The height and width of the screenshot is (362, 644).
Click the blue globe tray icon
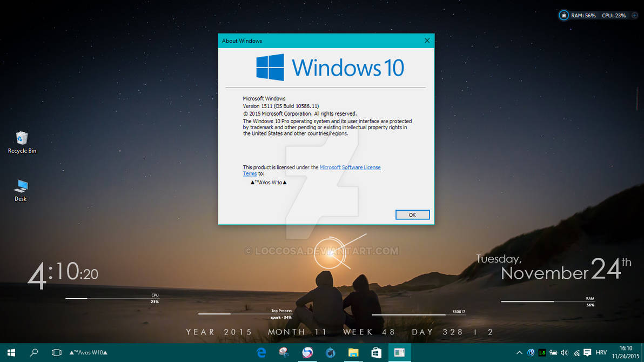tap(531, 353)
